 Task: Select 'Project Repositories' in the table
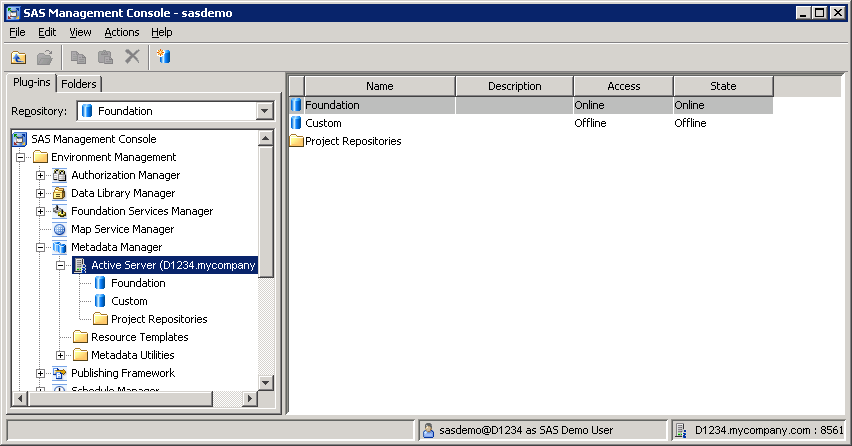[x=353, y=141]
